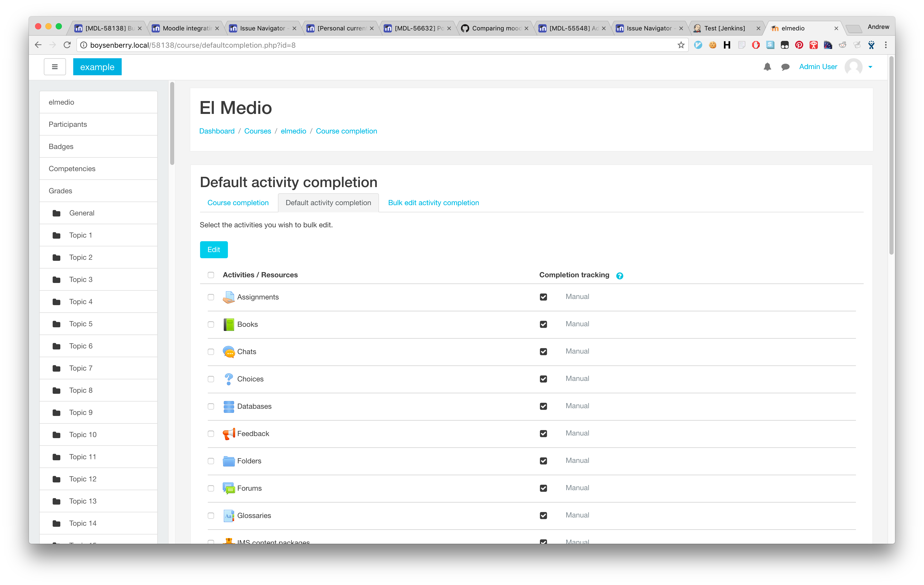Open the Completion tracking help icon
The image size is (924, 585).
(619, 275)
